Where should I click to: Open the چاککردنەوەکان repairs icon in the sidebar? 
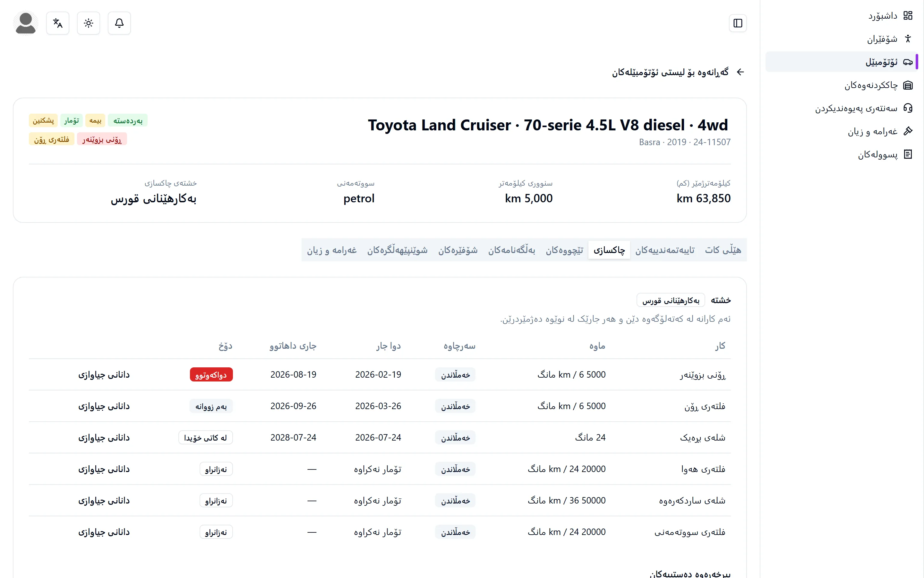[908, 85]
